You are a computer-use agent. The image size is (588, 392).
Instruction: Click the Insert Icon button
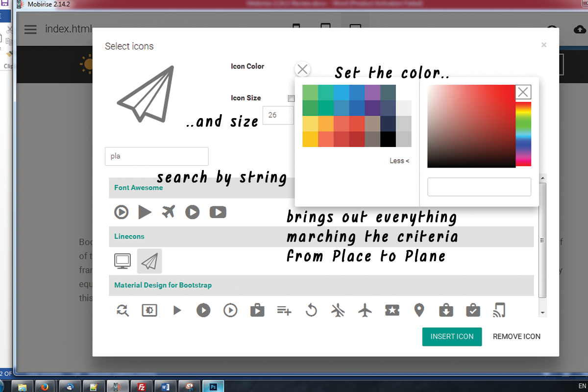click(x=452, y=337)
